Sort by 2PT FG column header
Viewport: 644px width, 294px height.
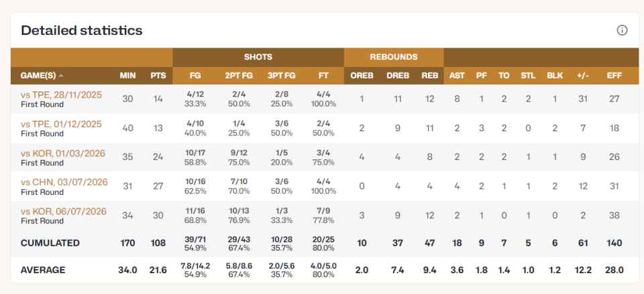tap(239, 76)
